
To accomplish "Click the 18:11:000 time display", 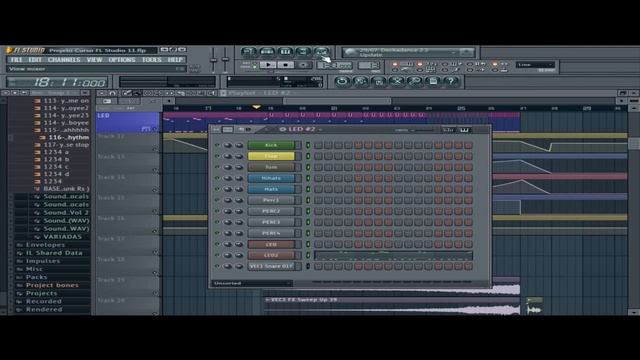I will pos(58,82).
